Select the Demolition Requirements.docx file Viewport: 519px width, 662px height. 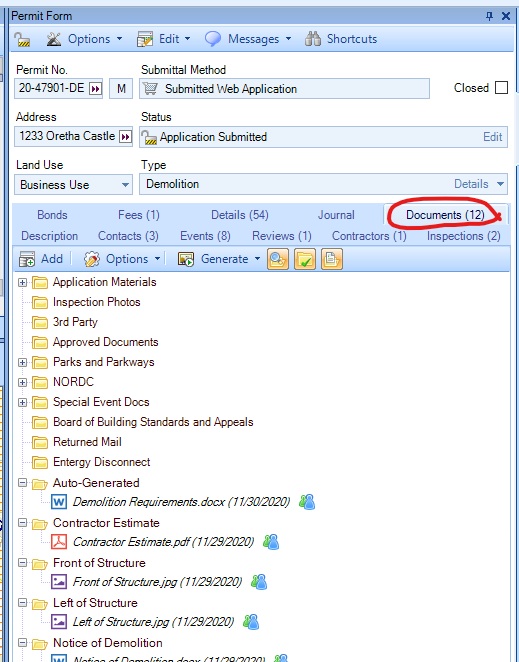pos(181,502)
